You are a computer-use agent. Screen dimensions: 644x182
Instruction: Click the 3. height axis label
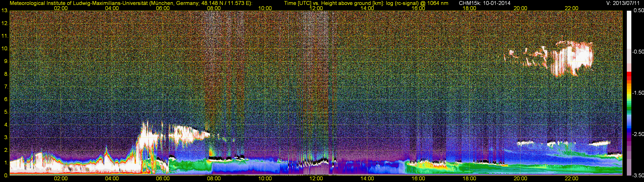[6, 138]
